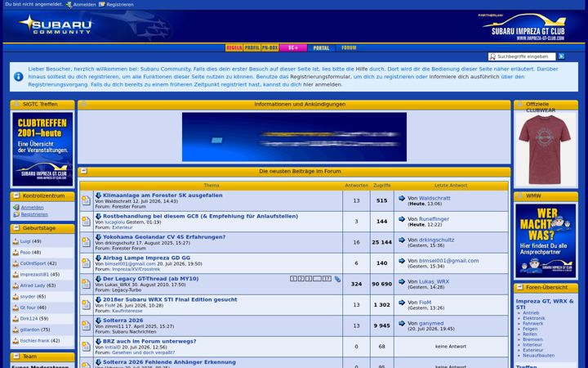Screen dimensions: 588x368
Task: Open the Antrieb subforum in Foren-Übersicht
Action: pos(531,312)
